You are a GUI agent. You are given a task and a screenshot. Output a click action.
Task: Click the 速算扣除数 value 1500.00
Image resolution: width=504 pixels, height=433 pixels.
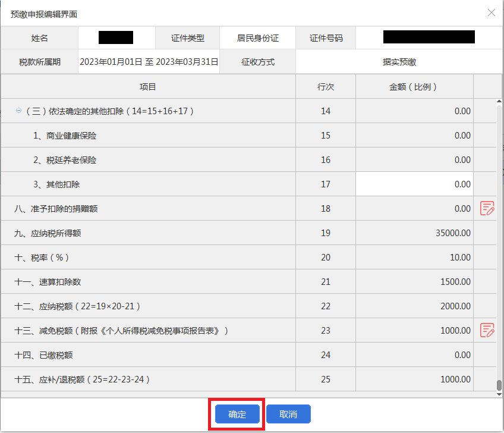455,282
